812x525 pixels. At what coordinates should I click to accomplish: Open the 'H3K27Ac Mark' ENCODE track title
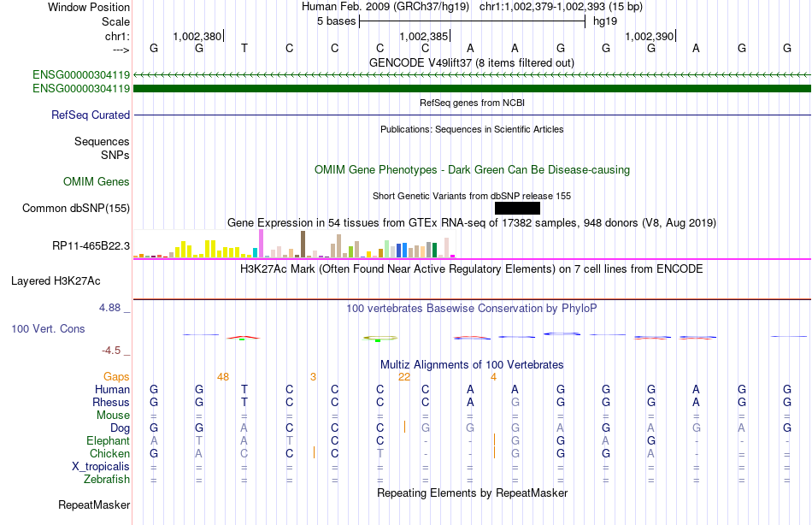(x=471, y=269)
